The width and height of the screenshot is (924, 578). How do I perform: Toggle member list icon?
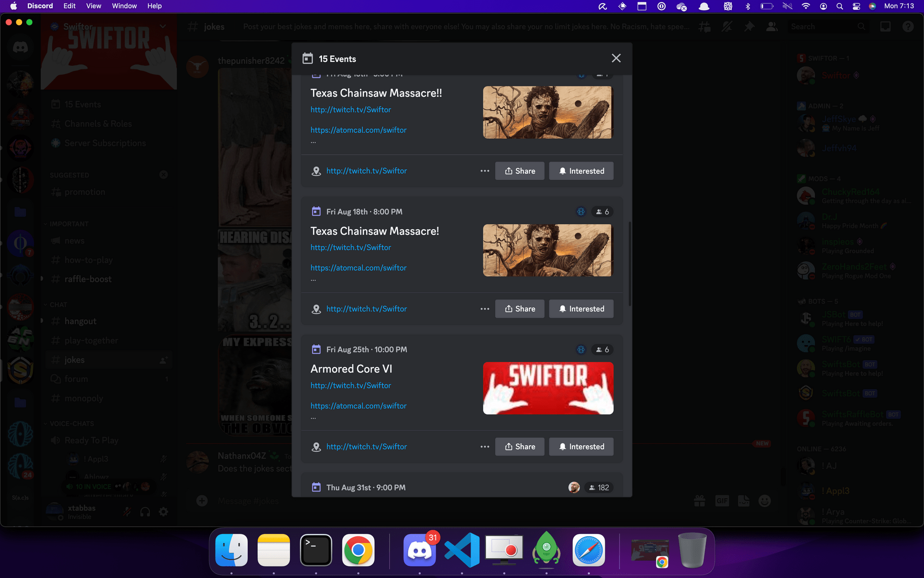772,27
